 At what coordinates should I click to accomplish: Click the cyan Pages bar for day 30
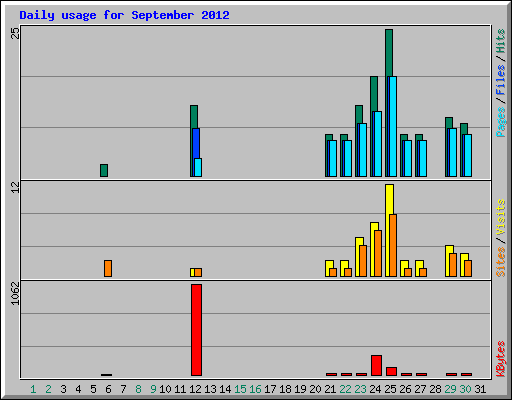pyautogui.click(x=468, y=155)
